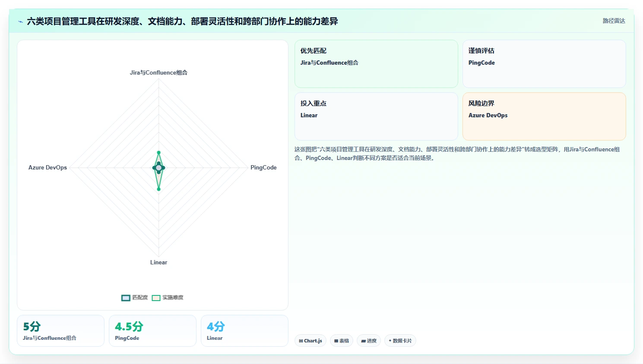
Task: Open the 谨慎评估 card
Action: pyautogui.click(x=544, y=64)
